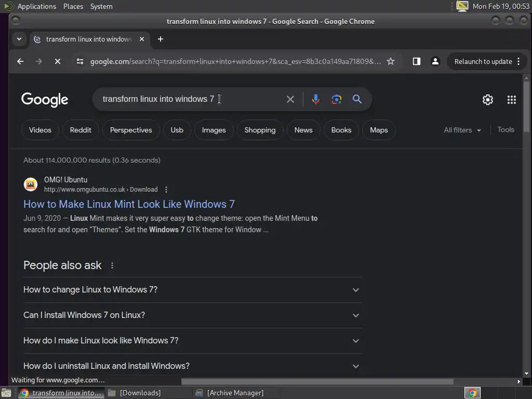This screenshot has height=399, width=532.
Task: Open more options for OMG! Ubuntu result
Action: 166,190
